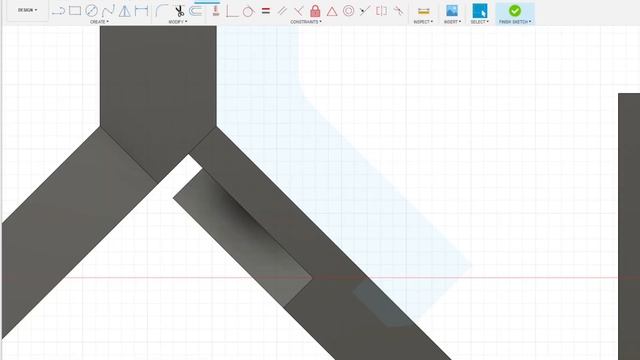Select the Trim scissors tool

tap(179, 11)
